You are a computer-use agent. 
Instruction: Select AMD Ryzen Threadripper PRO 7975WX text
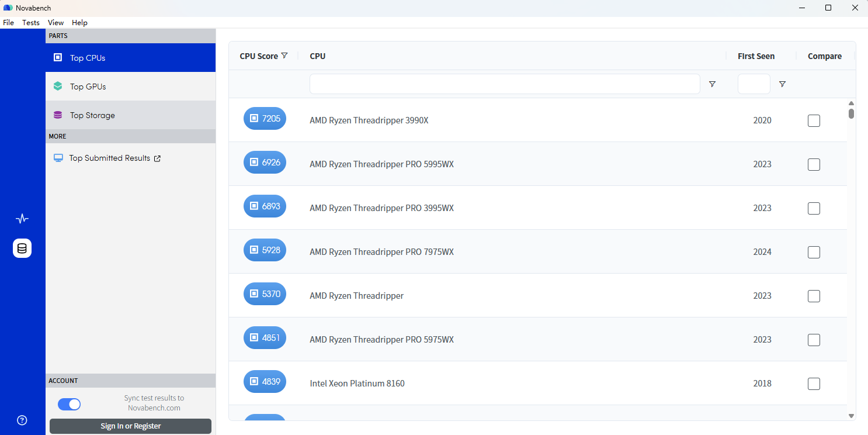(x=382, y=252)
